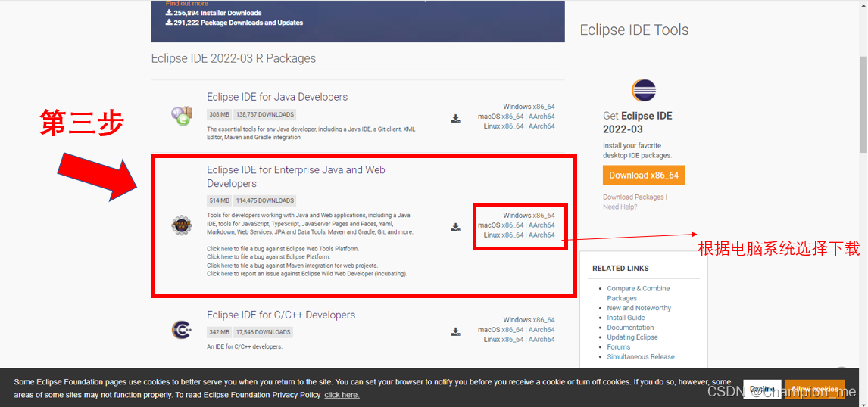Screen dimensions: 868x407
Task: Download macOS AArch64 for Enterprise Java package
Action: point(542,225)
